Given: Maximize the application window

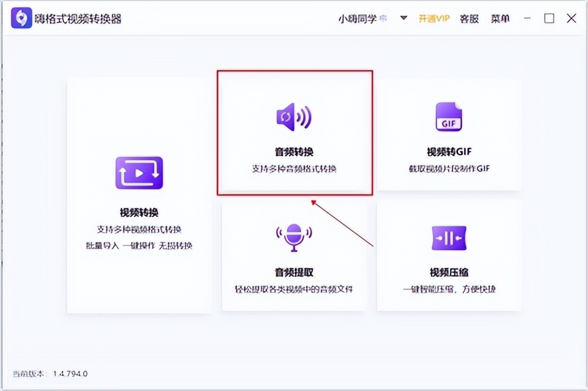Looking at the screenshot, I should click(x=549, y=19).
